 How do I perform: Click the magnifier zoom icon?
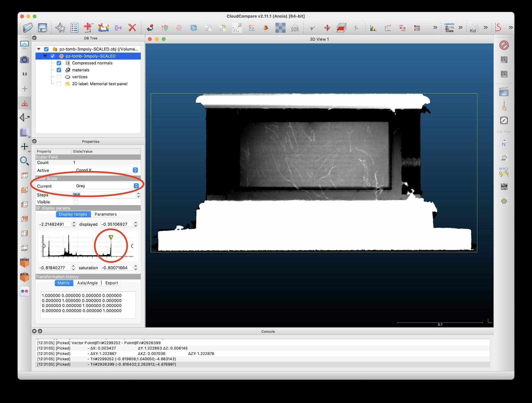24,161
